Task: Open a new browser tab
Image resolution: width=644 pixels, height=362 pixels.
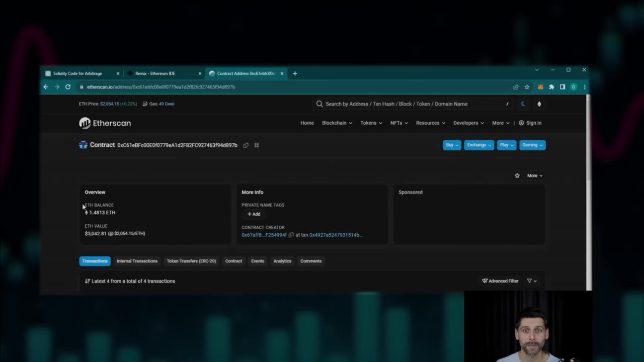Action: tap(295, 73)
